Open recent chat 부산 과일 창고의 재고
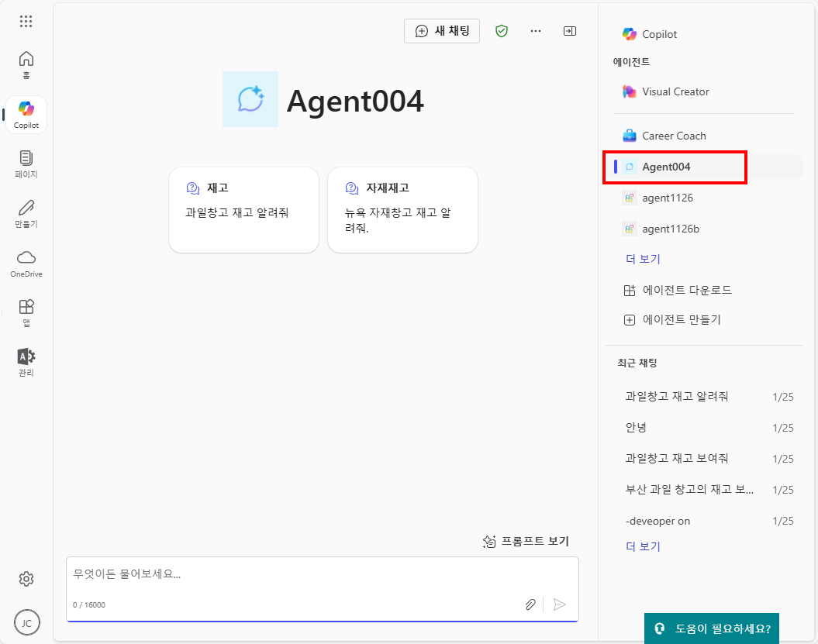The image size is (818, 644). [x=709, y=490]
